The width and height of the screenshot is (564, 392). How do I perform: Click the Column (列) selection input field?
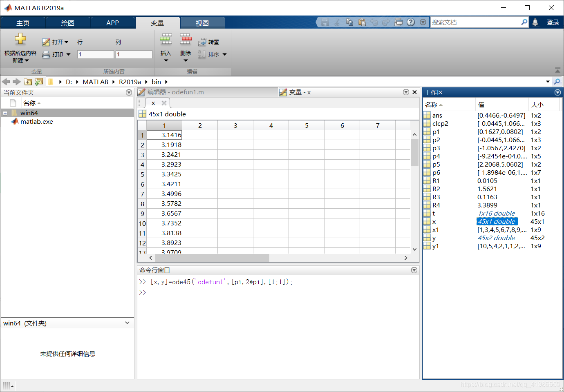(x=134, y=54)
